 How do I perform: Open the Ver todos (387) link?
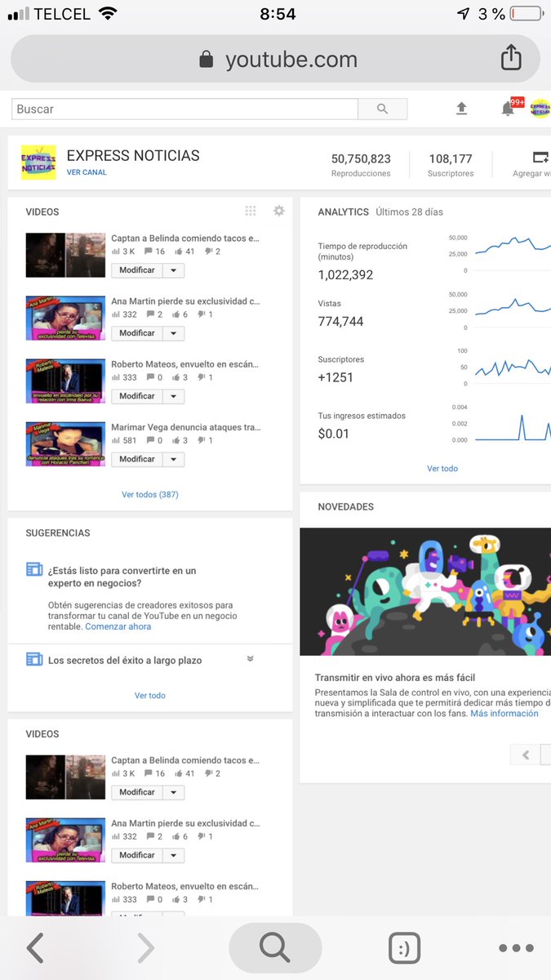(x=150, y=494)
